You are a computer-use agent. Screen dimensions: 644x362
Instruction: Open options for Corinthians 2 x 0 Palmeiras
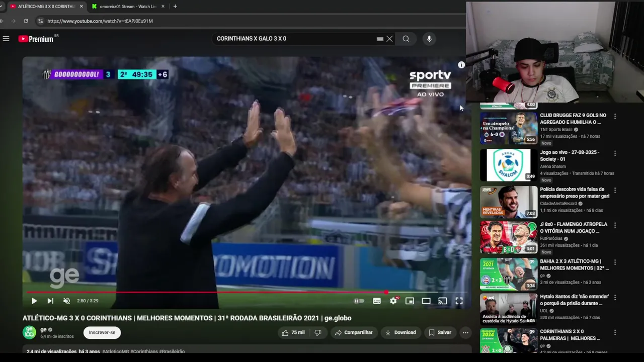point(615,333)
